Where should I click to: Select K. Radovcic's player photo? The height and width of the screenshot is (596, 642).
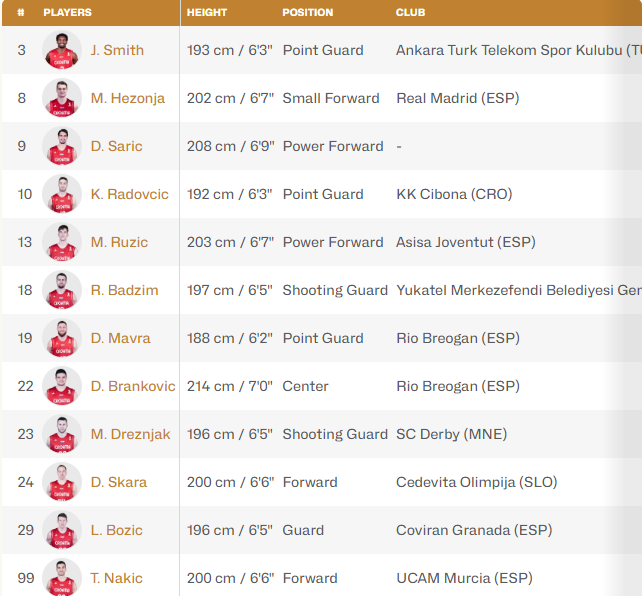coord(62,194)
